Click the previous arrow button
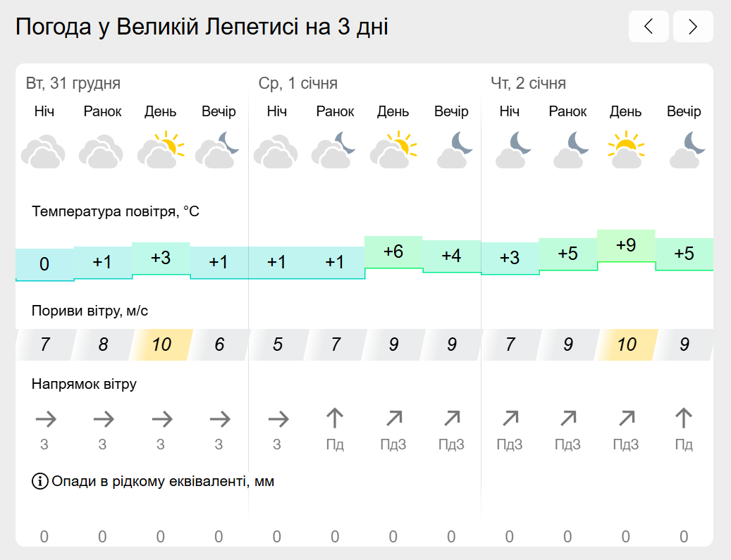This screenshot has width=731, height=560. (x=649, y=27)
